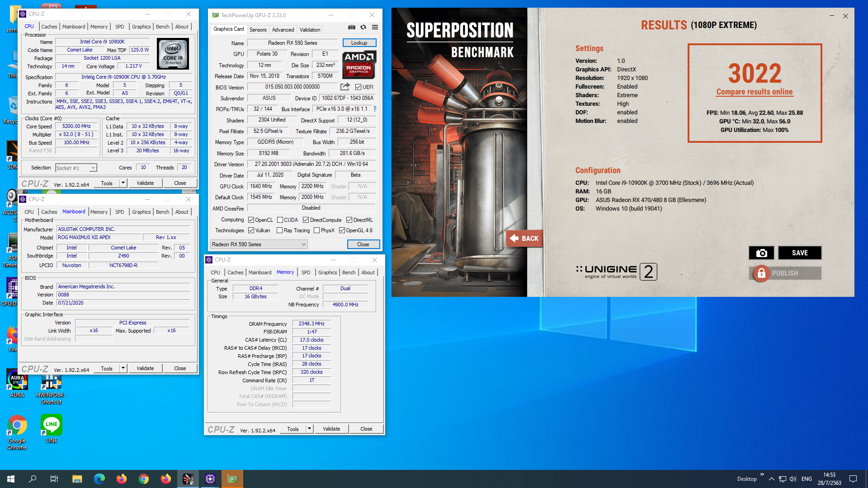Open Bench tab in Mainboard CPU-Z window
Screen dimensions: 868x488
(163, 212)
